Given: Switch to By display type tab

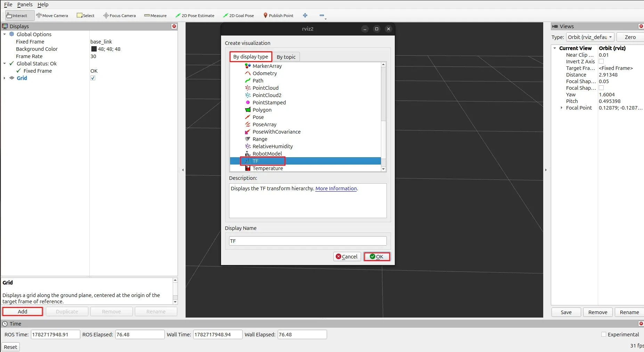Looking at the screenshot, I should pos(251,57).
